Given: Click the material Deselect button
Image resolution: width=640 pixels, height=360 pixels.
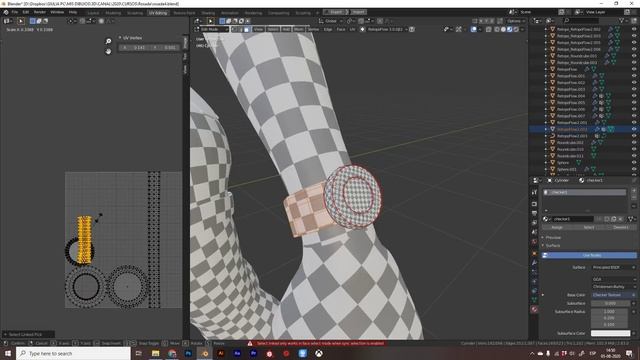Looking at the screenshot, I should click(x=621, y=227).
